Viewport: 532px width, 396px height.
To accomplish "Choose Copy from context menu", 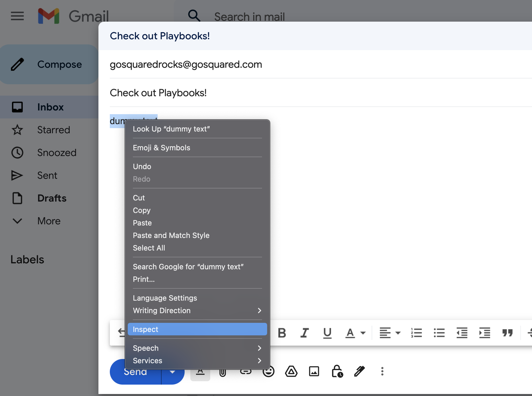I will [x=197, y=210].
